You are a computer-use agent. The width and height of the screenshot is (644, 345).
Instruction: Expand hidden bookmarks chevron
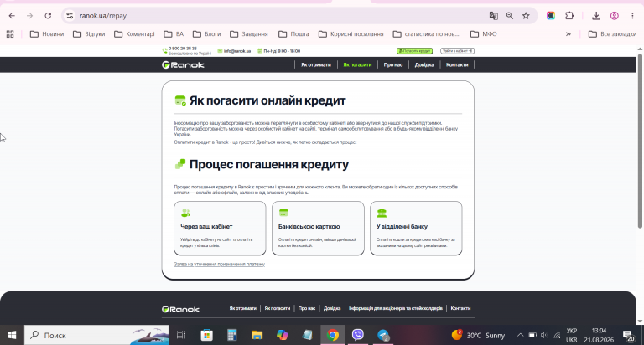[568, 34]
